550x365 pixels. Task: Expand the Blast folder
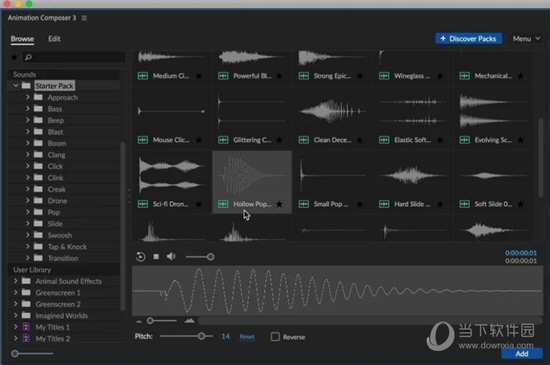coord(27,131)
